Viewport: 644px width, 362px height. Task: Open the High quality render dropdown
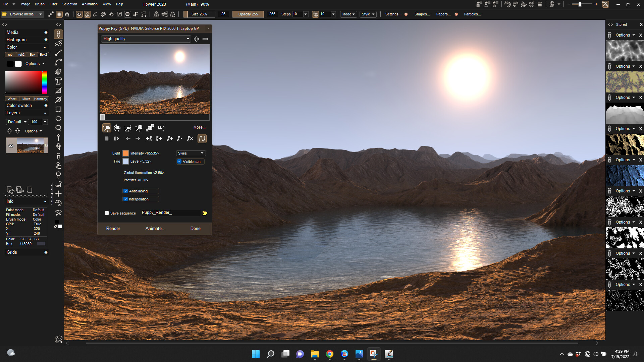146,39
